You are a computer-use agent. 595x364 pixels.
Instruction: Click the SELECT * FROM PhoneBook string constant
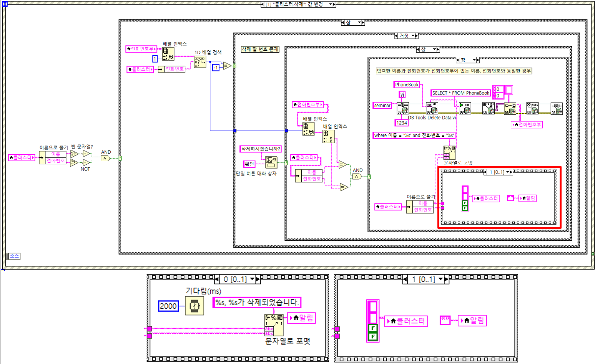[x=461, y=93]
